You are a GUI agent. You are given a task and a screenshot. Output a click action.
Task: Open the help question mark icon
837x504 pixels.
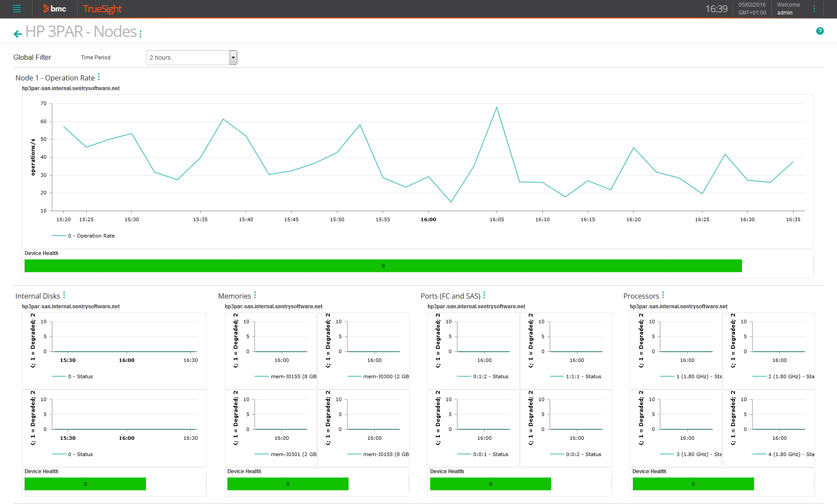[820, 31]
